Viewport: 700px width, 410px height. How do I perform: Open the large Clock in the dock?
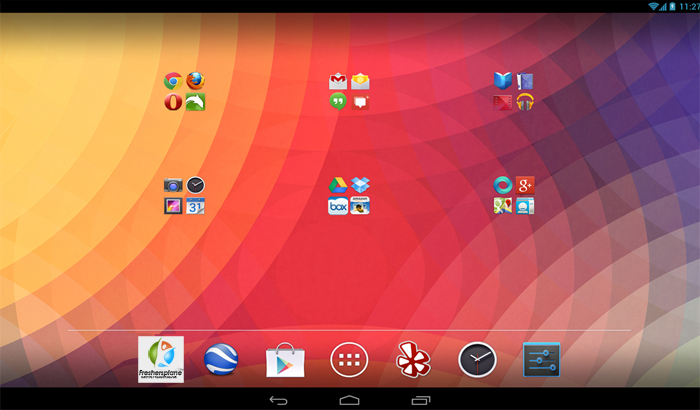(x=477, y=360)
